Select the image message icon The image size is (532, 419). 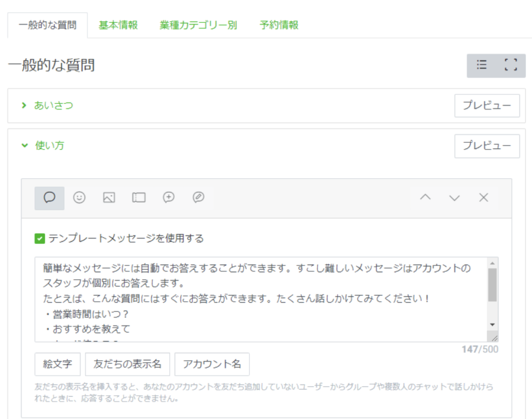tap(109, 198)
